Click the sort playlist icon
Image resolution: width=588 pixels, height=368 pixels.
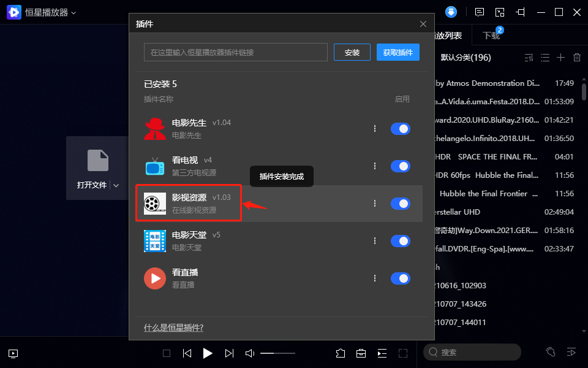click(529, 58)
